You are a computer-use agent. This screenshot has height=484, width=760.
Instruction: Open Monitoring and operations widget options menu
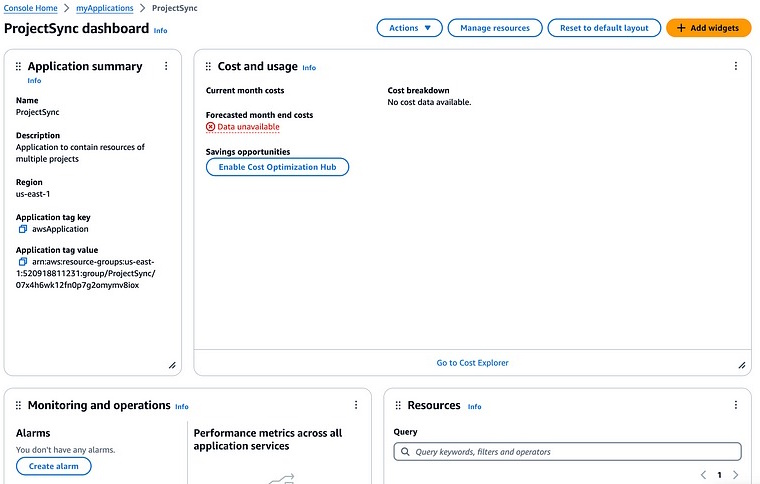point(356,405)
